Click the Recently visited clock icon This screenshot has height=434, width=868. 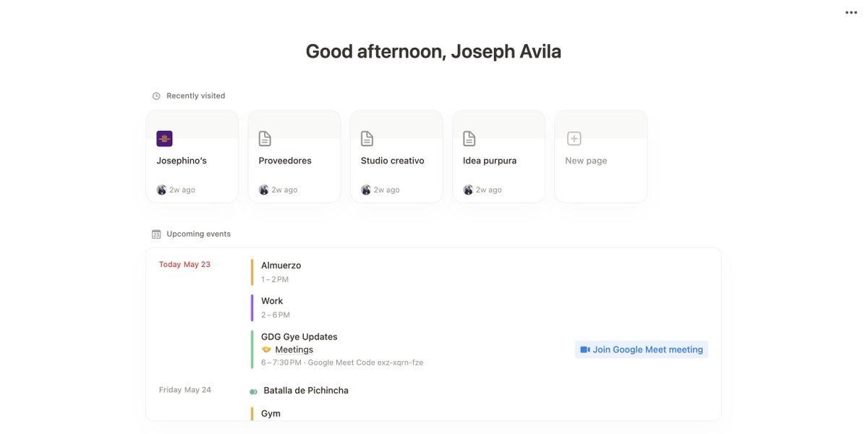pyautogui.click(x=156, y=95)
